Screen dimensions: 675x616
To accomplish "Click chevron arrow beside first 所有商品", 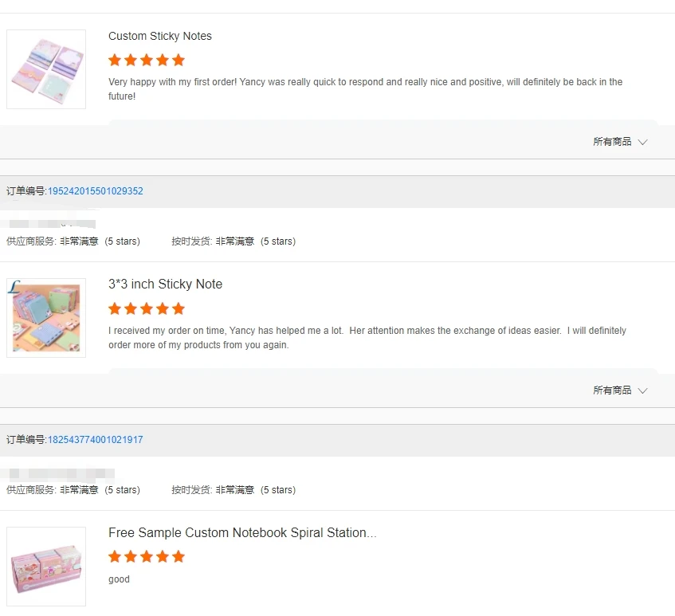I will pyautogui.click(x=643, y=143).
